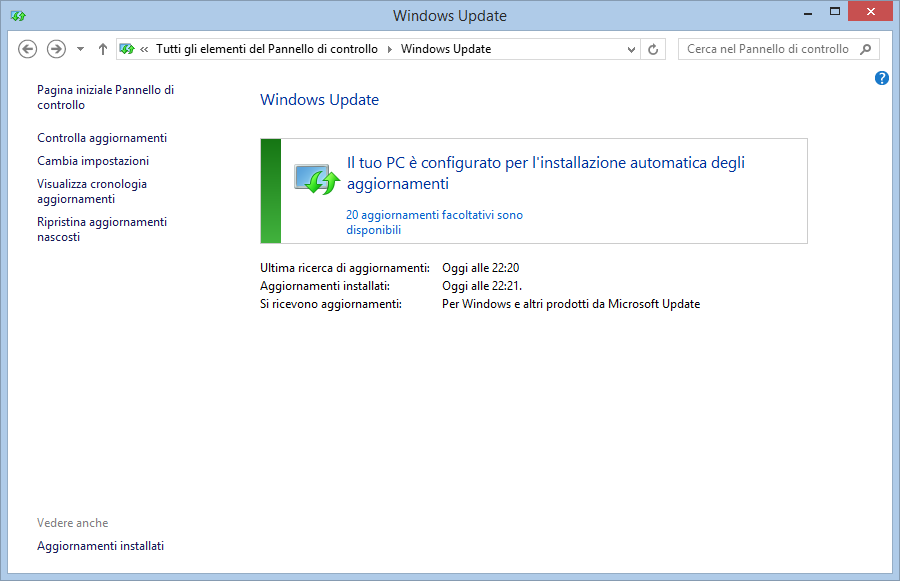The height and width of the screenshot is (581, 900).
Task: Expand the breadcrumb arrow before 'Windows Update'
Action: tap(390, 49)
